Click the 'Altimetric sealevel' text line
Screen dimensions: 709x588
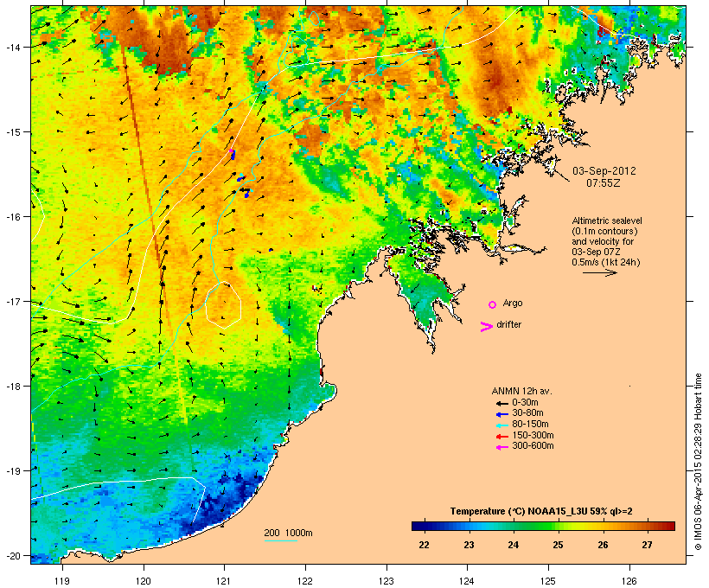pyautogui.click(x=607, y=220)
